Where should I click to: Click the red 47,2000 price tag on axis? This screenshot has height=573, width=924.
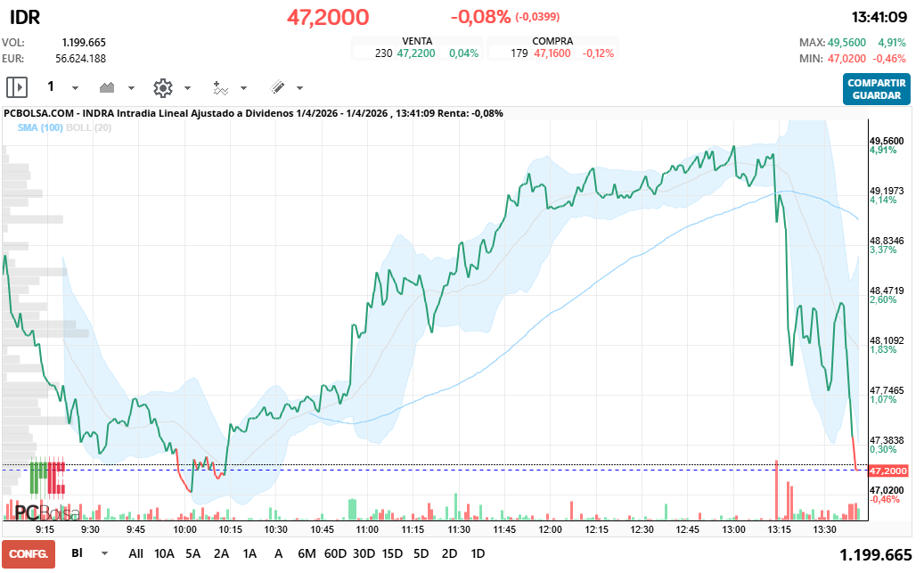[888, 471]
